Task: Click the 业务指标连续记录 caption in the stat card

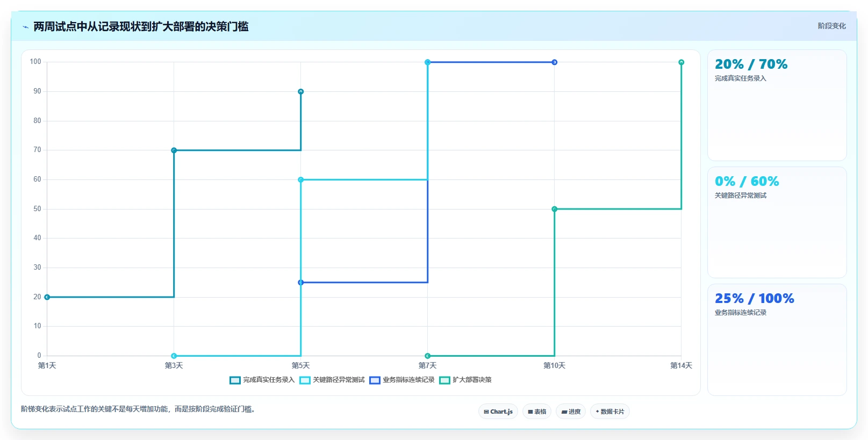Action: coord(740,313)
